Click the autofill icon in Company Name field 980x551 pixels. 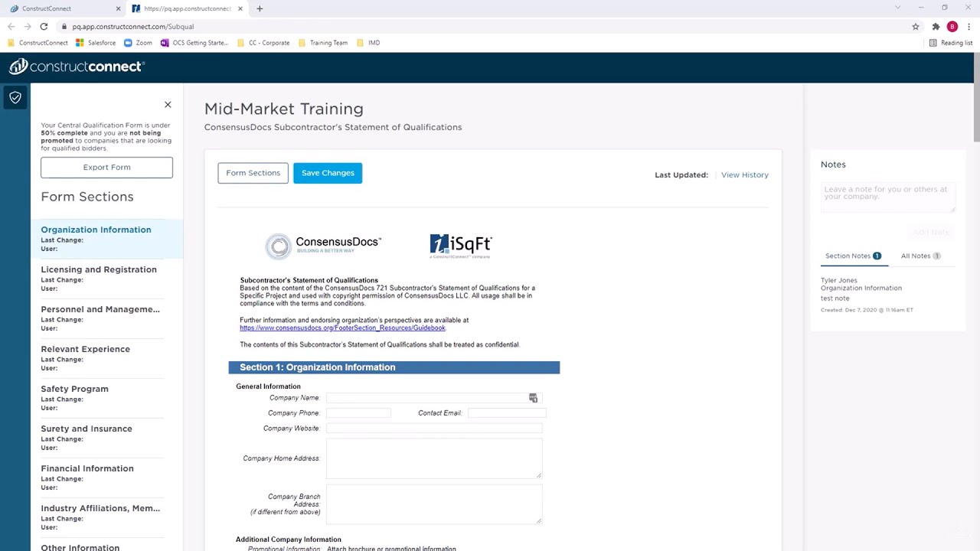pyautogui.click(x=534, y=398)
